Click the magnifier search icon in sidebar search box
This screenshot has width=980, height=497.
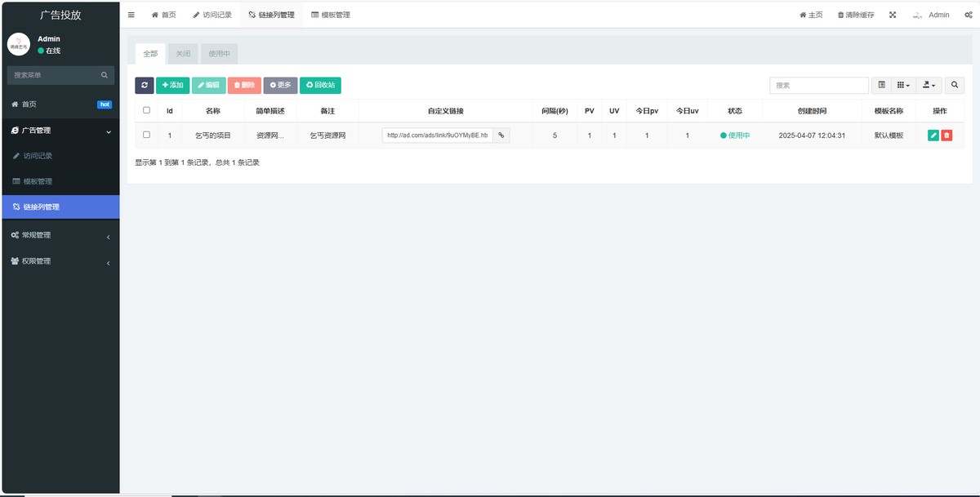[103, 74]
